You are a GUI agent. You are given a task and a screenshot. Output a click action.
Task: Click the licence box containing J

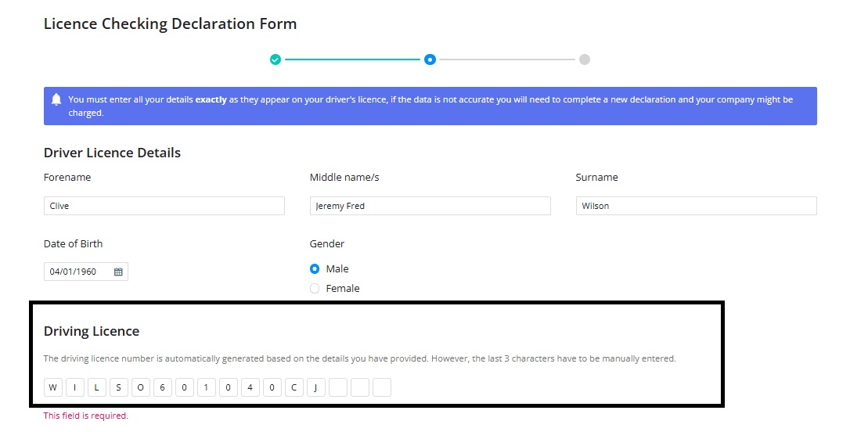point(315,387)
